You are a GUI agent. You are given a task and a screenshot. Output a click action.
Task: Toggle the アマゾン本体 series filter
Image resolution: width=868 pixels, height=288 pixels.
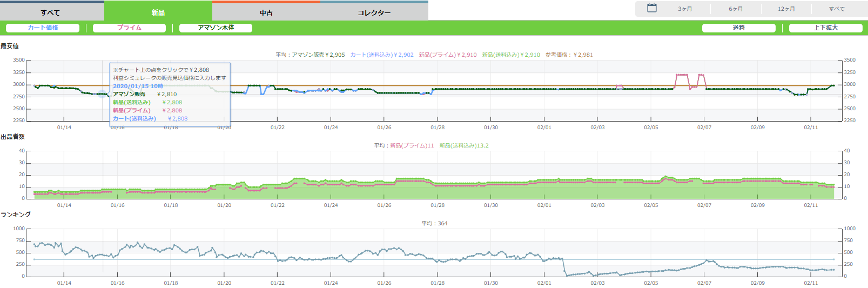click(216, 28)
